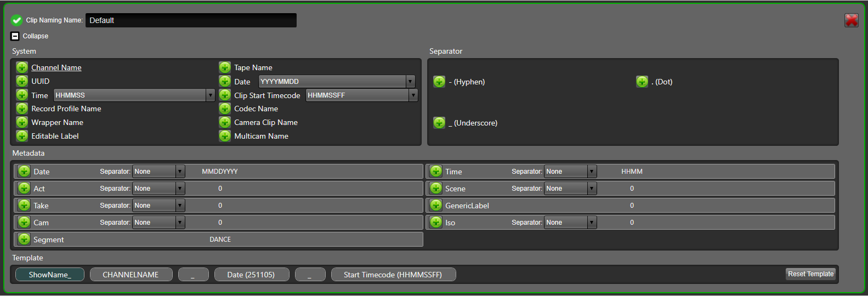Click the Channel Name link
This screenshot has height=296, width=868.
pos(56,67)
